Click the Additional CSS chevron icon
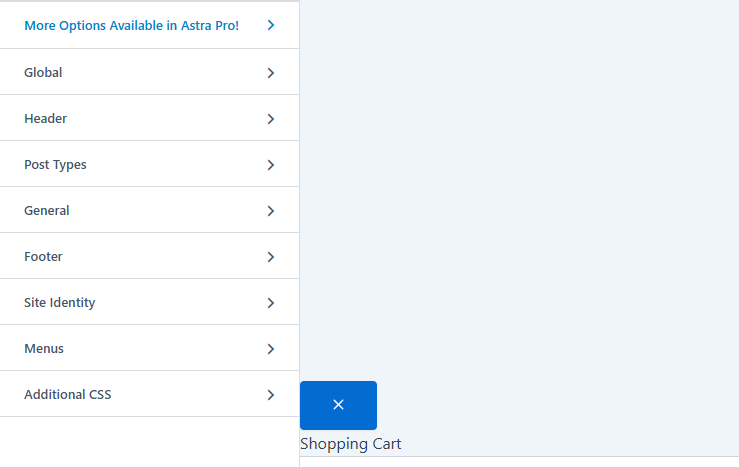Screen dimensions: 739x467 (x=271, y=395)
